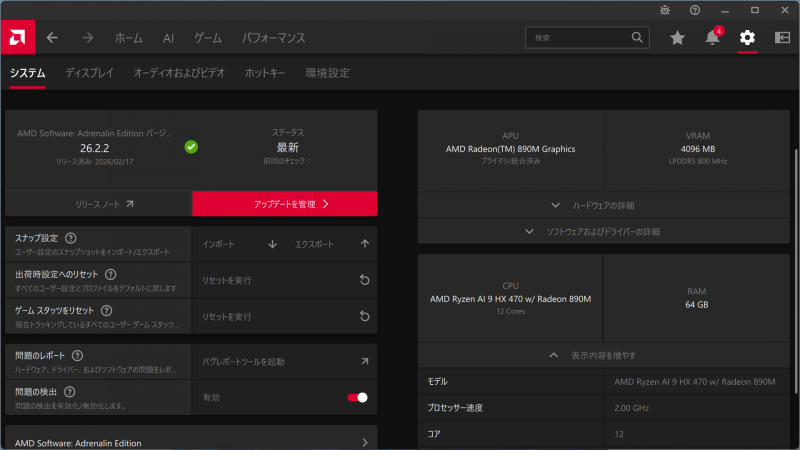Click the プロセッサー速度 row label

[455, 408]
